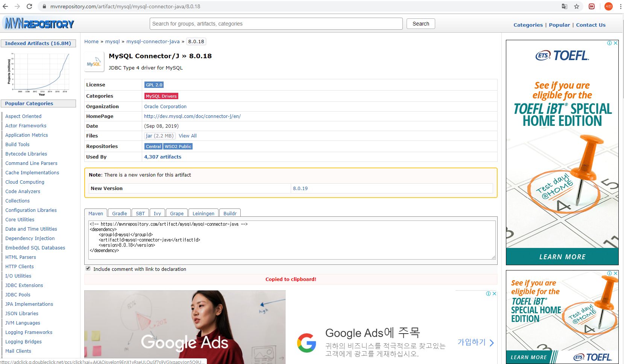Close the Google Ads banner with X
Image resolution: width=624 pixels, height=364 pixels.
(494, 294)
